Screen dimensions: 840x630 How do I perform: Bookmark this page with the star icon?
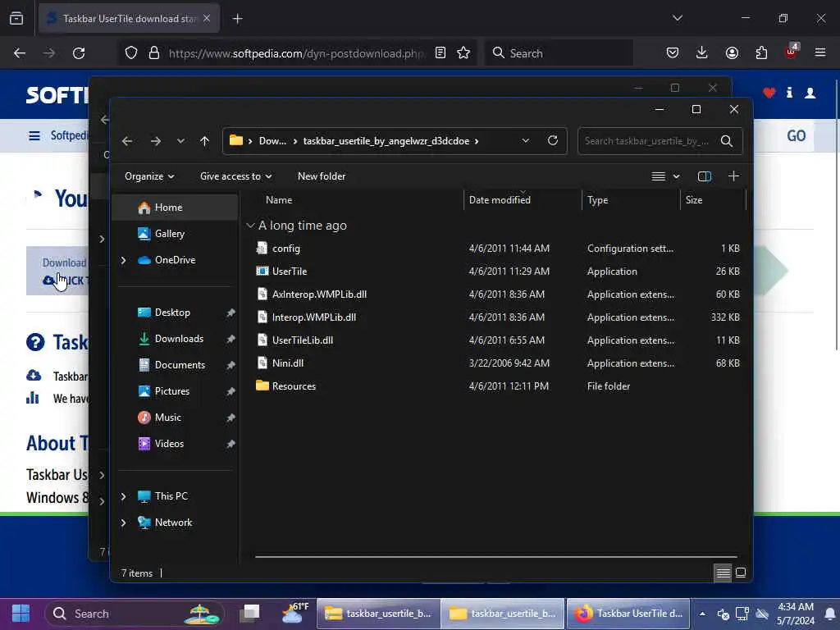[463, 52]
